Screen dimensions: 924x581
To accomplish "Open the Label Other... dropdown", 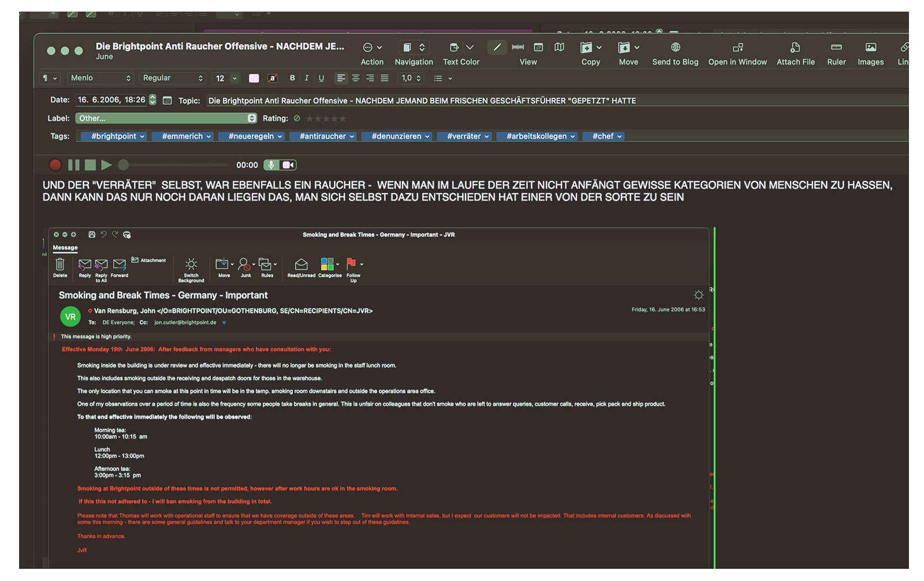I will 166,118.
